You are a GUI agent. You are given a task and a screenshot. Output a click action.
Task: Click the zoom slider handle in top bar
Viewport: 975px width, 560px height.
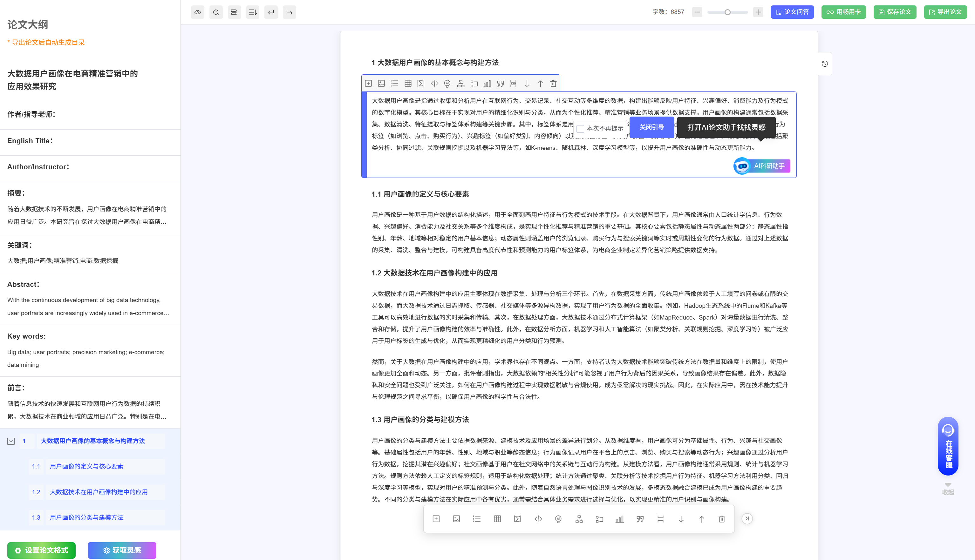click(727, 12)
